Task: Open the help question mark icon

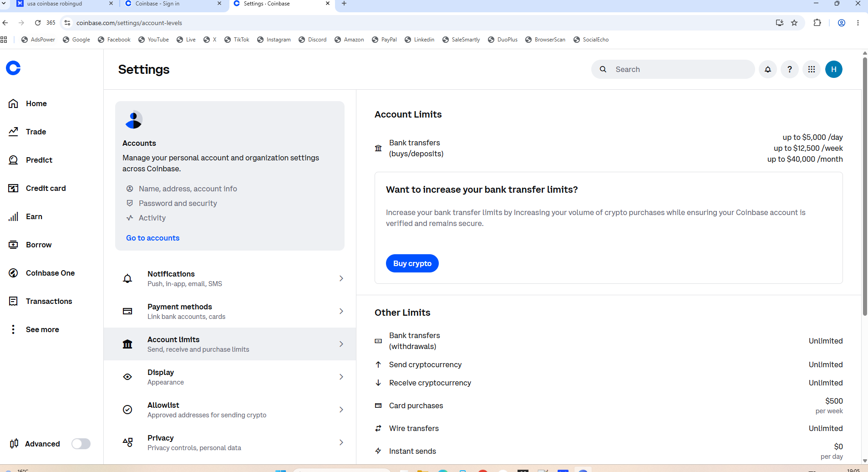Action: click(x=790, y=69)
